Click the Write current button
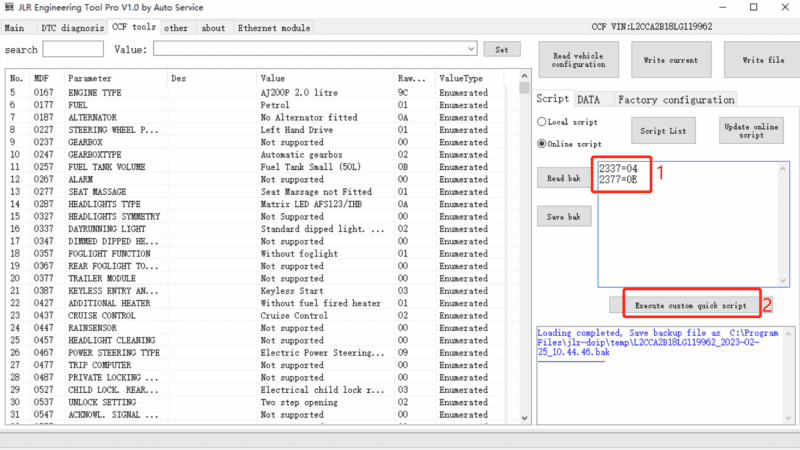The image size is (800, 450). (671, 60)
